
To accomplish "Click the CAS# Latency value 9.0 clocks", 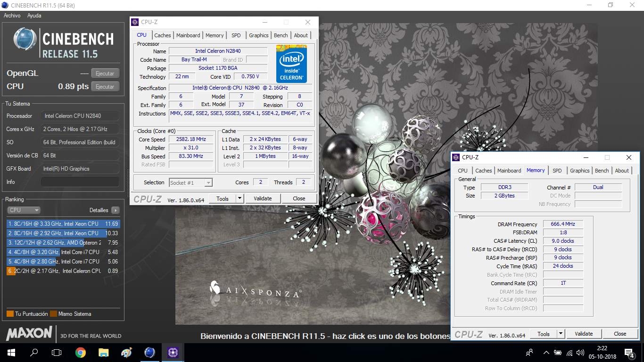I will [563, 241].
